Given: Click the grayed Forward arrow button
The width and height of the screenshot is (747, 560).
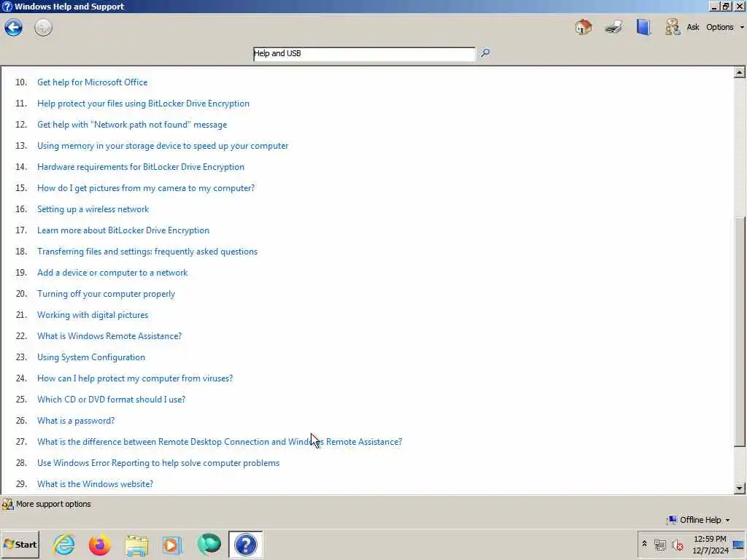Looking at the screenshot, I should (x=43, y=27).
